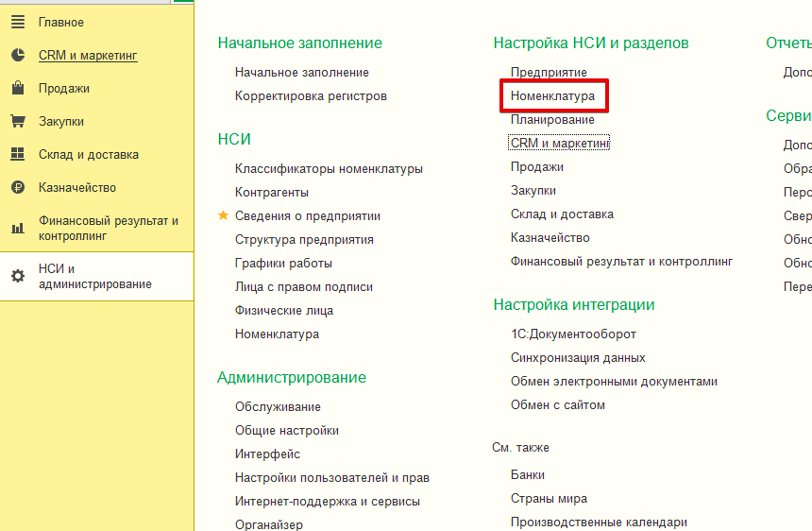Image resolution: width=812 pixels, height=531 pixels.
Task: Select Казначейство in the left sidebar
Action: (77, 187)
